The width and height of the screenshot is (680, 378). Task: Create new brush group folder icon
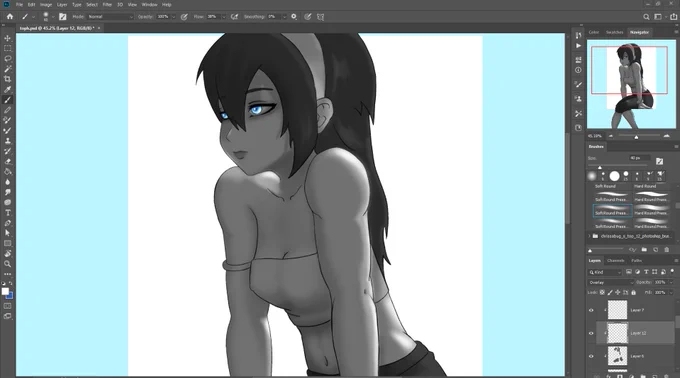644,250
